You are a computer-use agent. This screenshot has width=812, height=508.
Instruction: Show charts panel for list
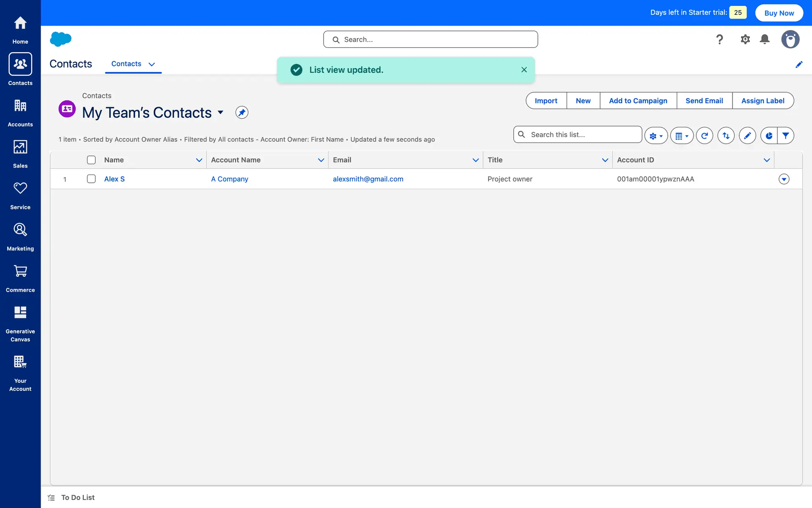(768, 136)
